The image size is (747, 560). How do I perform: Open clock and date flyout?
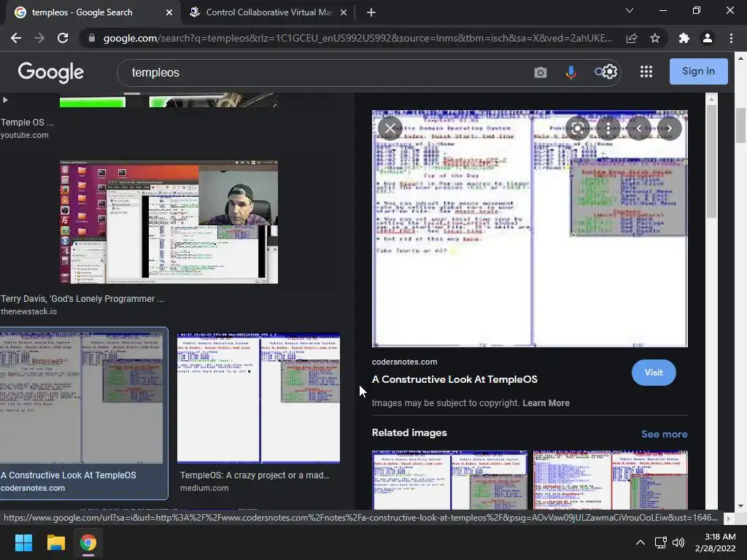[x=716, y=542]
